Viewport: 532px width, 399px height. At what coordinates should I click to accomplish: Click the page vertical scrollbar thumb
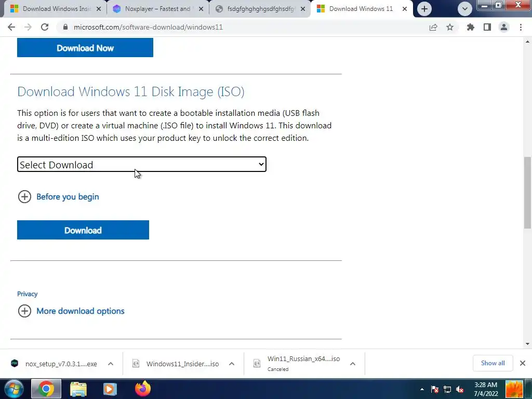[527, 192]
